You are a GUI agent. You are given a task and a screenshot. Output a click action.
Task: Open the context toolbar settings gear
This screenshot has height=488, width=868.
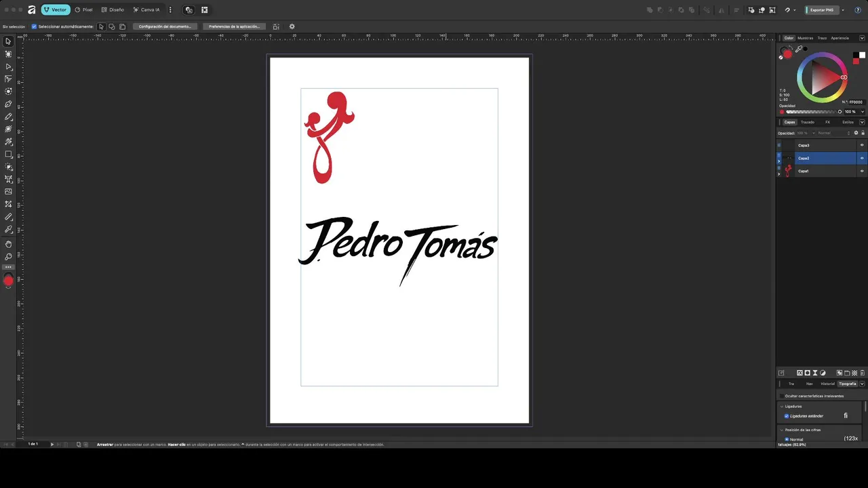(x=292, y=26)
